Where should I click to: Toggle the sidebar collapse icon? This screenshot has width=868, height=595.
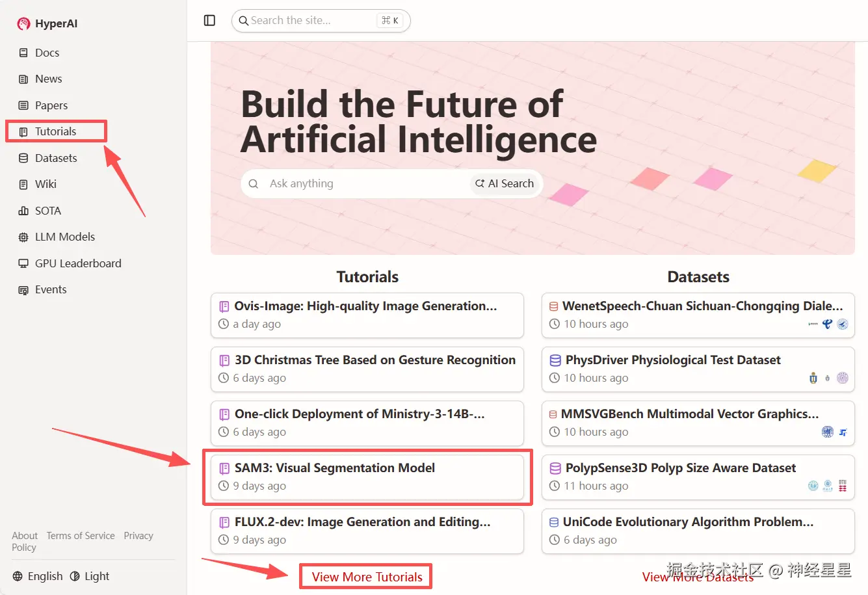pyautogui.click(x=209, y=21)
